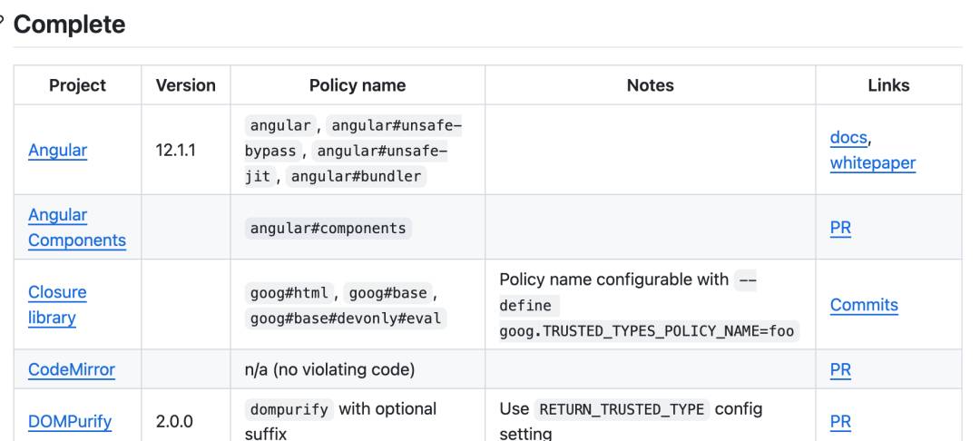980x441 pixels.
Task: Open the Commits link for Closure library
Action: coord(864,305)
